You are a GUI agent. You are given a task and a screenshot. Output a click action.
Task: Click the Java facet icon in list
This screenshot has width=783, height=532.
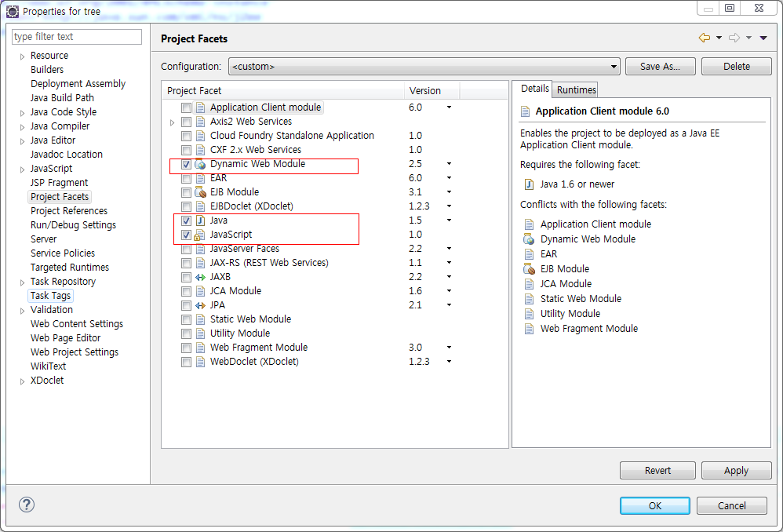coord(200,220)
